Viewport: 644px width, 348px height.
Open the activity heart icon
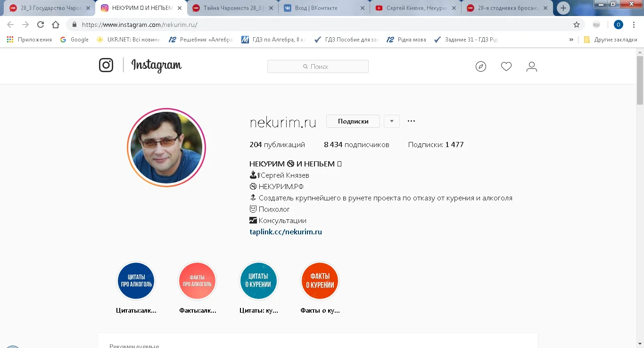(506, 66)
